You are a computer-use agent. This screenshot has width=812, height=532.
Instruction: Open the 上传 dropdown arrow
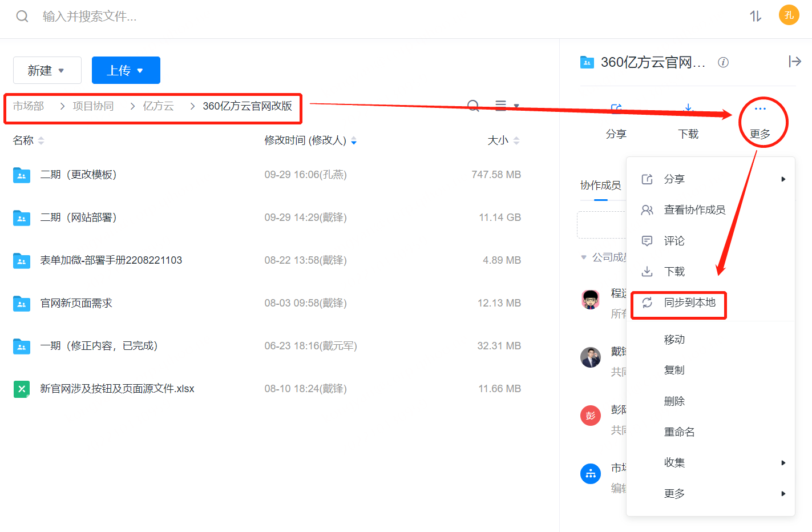141,70
